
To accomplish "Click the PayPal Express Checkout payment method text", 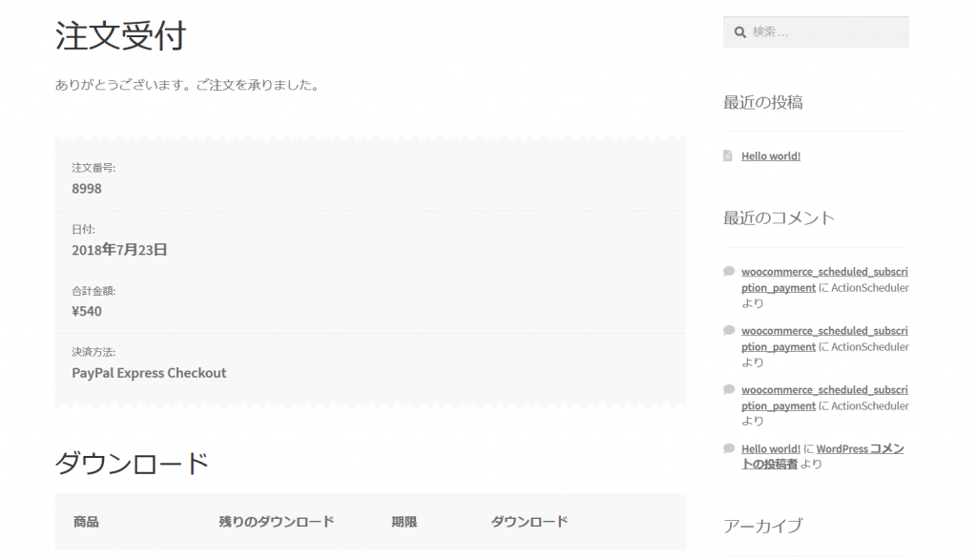I will pos(149,373).
